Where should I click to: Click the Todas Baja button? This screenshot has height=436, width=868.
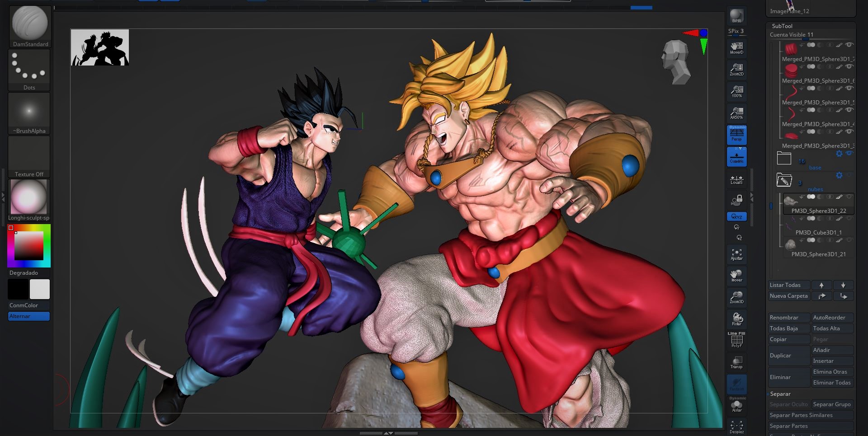coord(789,328)
